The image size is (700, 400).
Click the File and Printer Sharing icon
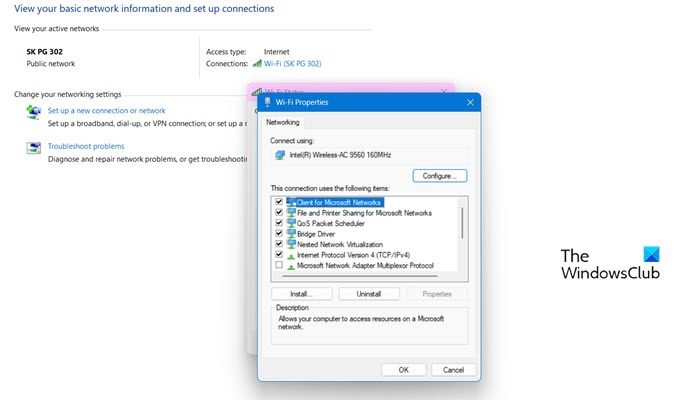(x=291, y=212)
